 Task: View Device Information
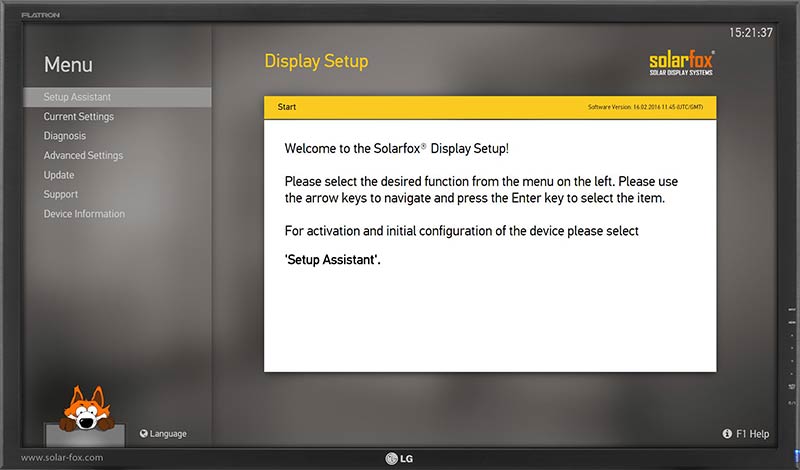pyautogui.click(x=84, y=214)
